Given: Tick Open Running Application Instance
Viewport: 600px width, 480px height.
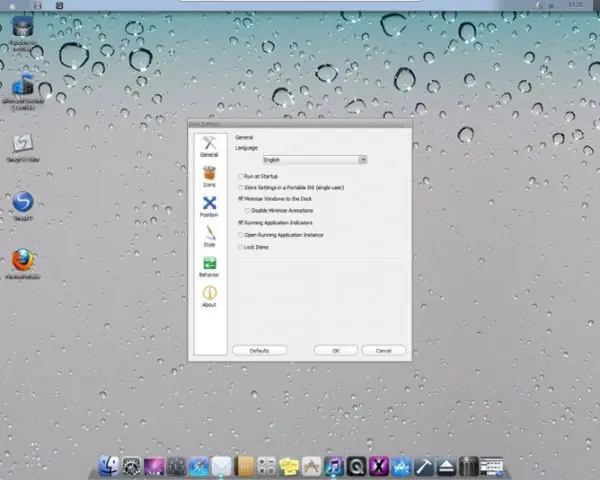Looking at the screenshot, I should click(x=239, y=234).
